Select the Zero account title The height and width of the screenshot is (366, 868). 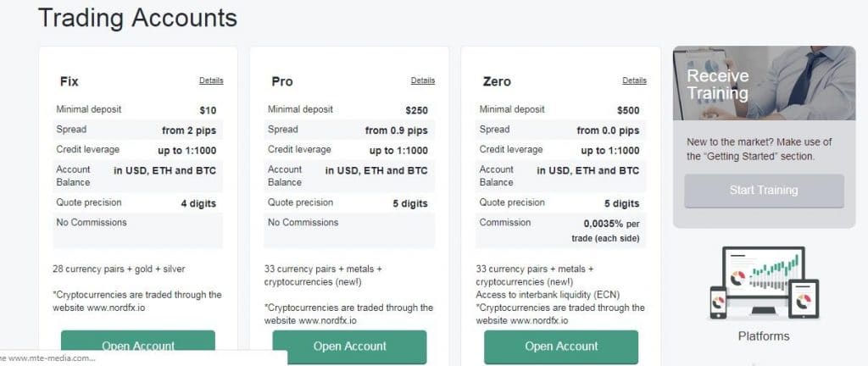pyautogui.click(x=497, y=82)
